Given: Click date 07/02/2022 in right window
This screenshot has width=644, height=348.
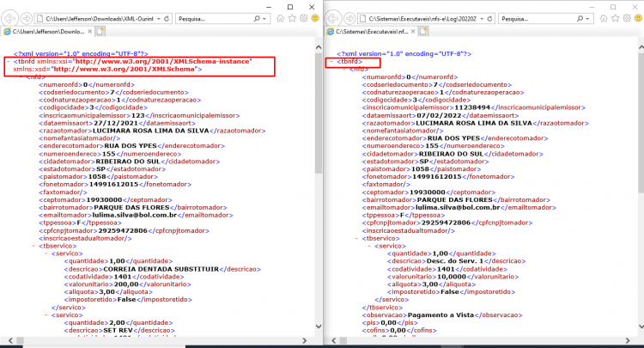Looking at the screenshot, I should tap(439, 115).
